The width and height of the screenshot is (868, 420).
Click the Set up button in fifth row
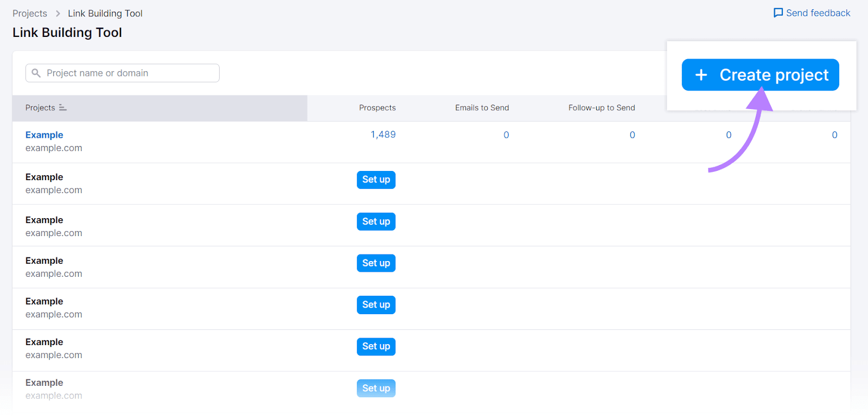[x=376, y=305]
